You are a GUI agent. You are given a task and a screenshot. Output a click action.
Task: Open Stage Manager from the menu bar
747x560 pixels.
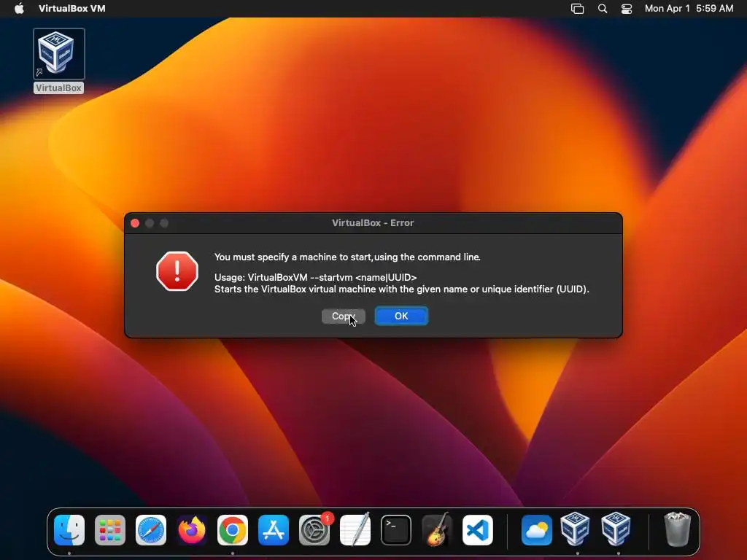[x=578, y=9]
